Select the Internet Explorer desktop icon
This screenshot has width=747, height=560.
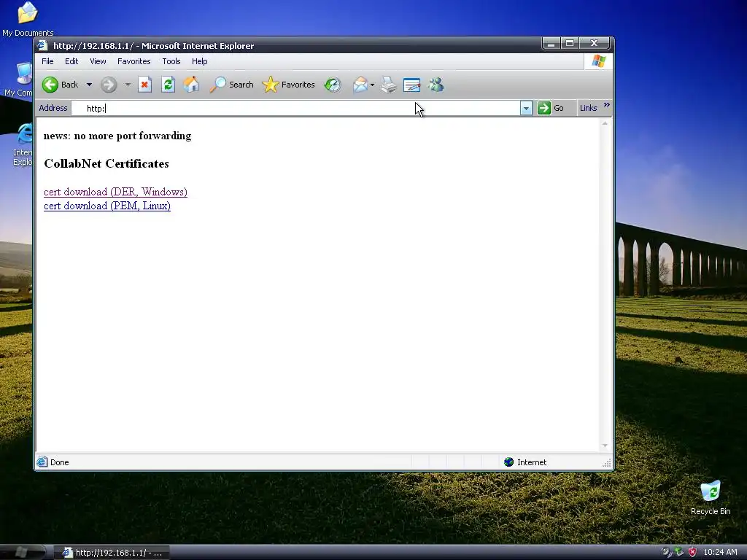click(23, 145)
